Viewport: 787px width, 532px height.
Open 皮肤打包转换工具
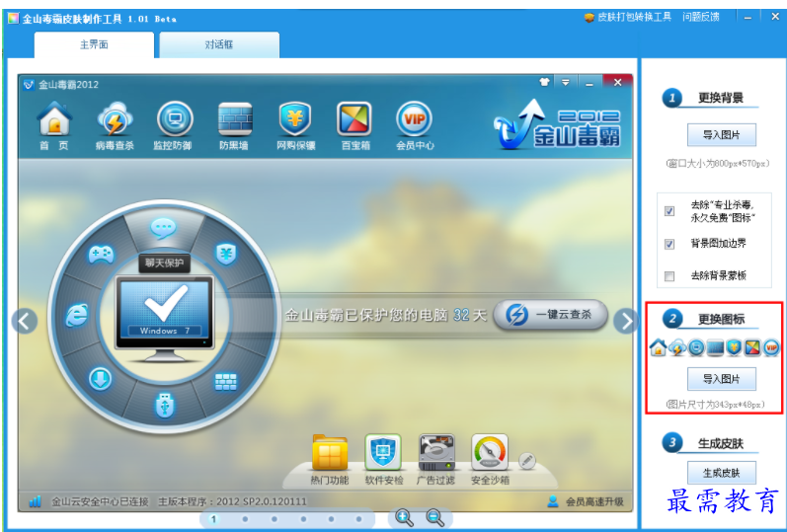628,17
